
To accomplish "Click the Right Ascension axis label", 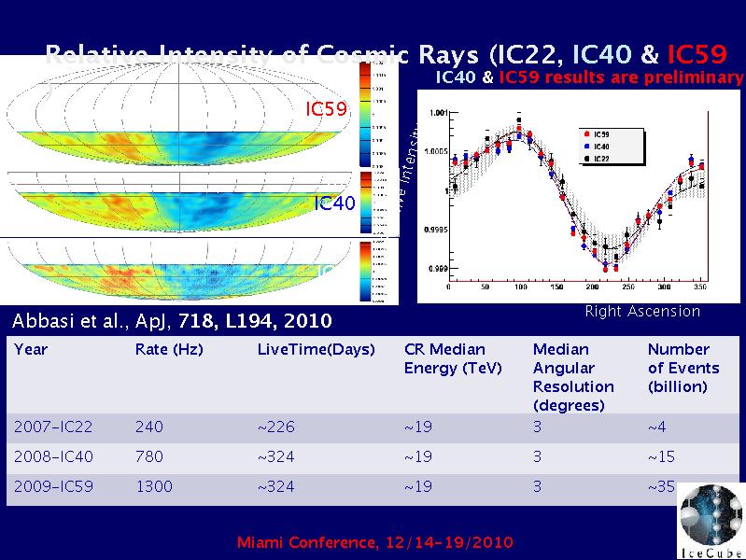I will [x=641, y=312].
